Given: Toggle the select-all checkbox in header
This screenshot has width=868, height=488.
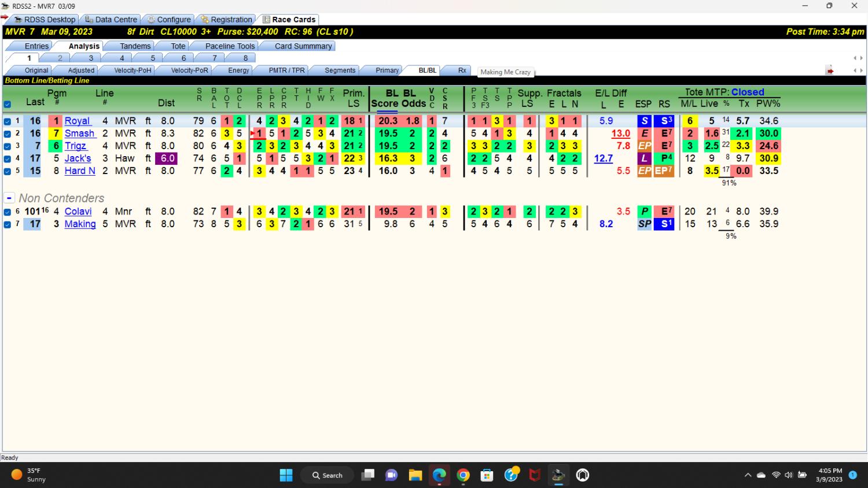Looking at the screenshot, I should click(x=8, y=105).
